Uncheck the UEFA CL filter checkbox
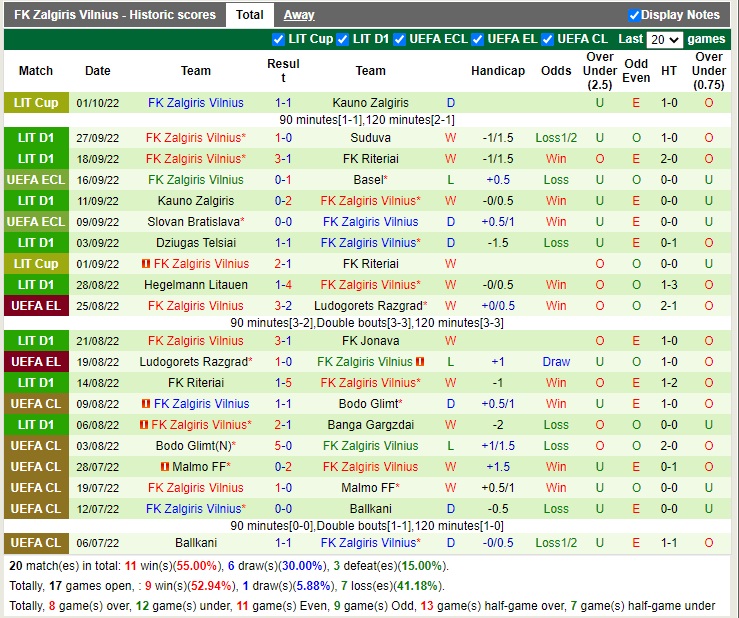The width and height of the screenshot is (739, 618). coord(547,40)
